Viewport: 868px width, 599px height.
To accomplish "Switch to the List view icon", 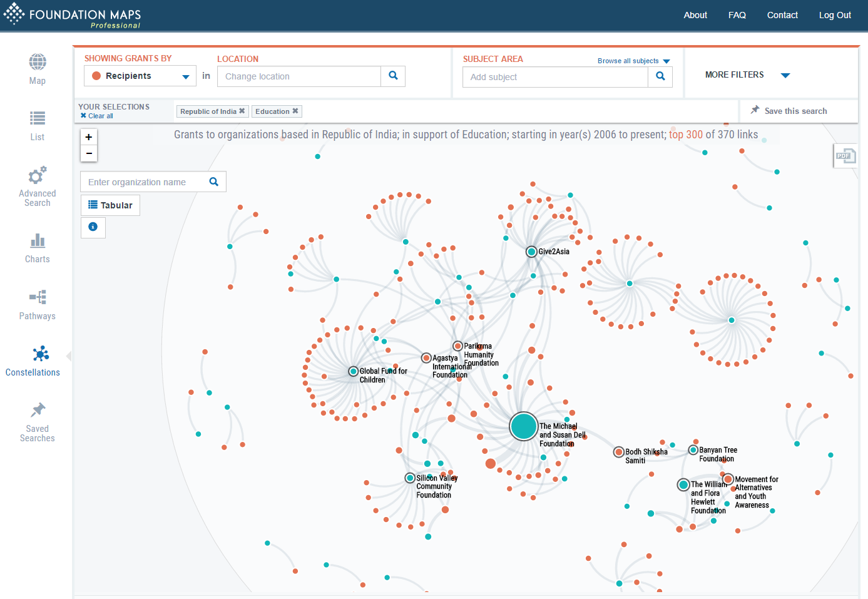I will coord(38,118).
